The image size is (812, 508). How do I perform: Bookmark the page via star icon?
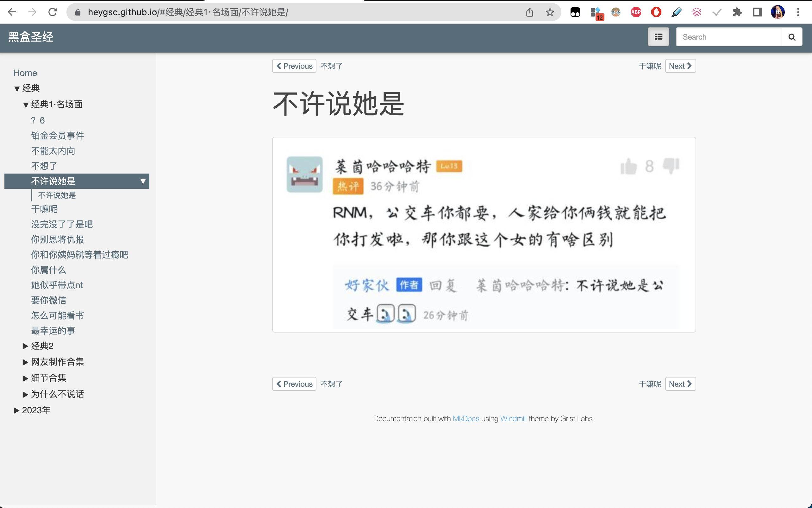point(549,12)
